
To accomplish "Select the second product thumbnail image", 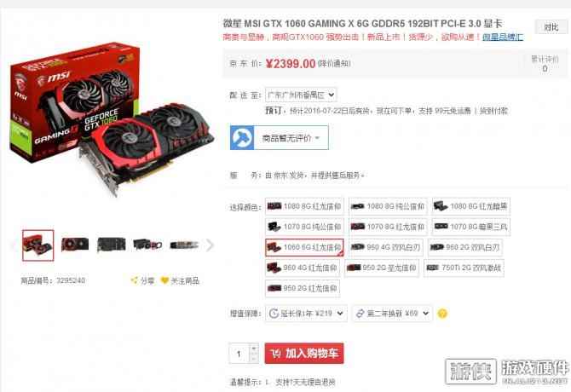I will [75, 245].
